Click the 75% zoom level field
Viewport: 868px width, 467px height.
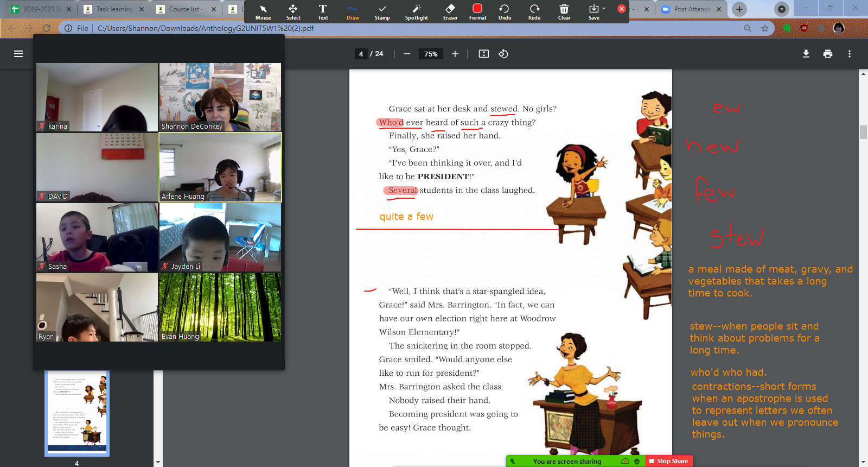click(431, 54)
